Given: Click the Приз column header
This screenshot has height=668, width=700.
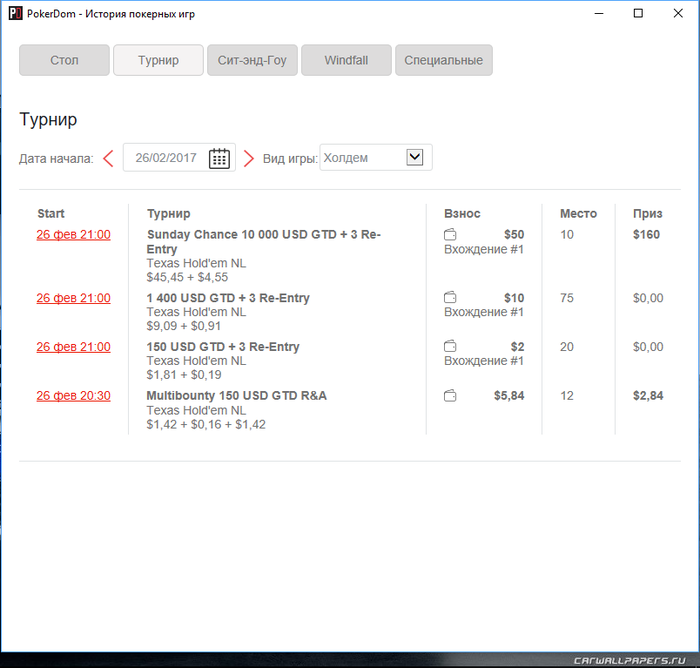Looking at the screenshot, I should tap(648, 213).
